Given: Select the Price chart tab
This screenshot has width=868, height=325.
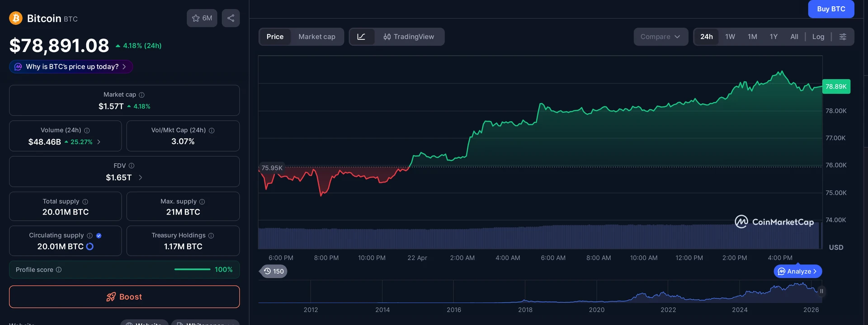Looking at the screenshot, I should point(275,37).
